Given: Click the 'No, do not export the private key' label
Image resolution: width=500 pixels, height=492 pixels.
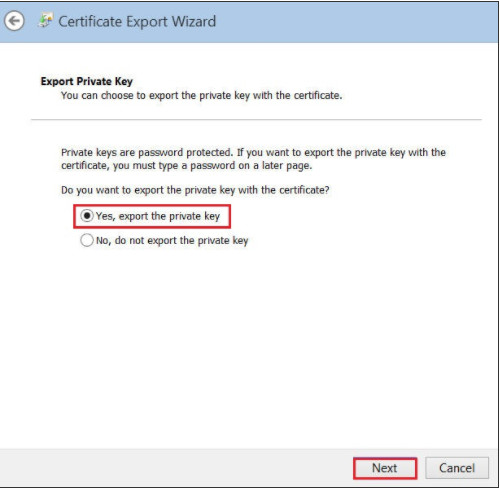Looking at the screenshot, I should point(172,240).
